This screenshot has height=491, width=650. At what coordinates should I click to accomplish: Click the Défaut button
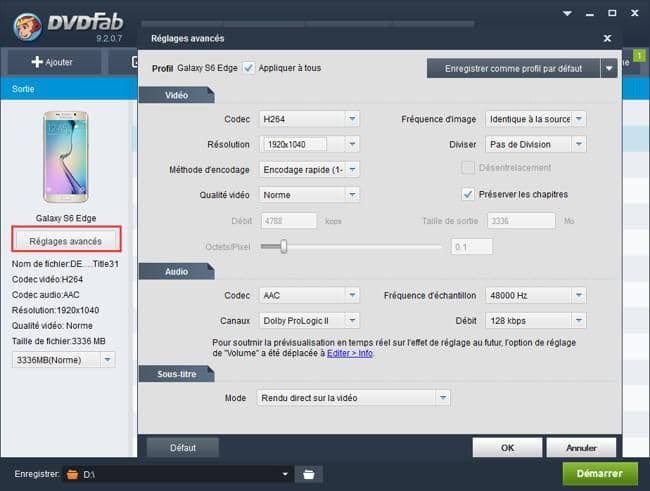[183, 448]
